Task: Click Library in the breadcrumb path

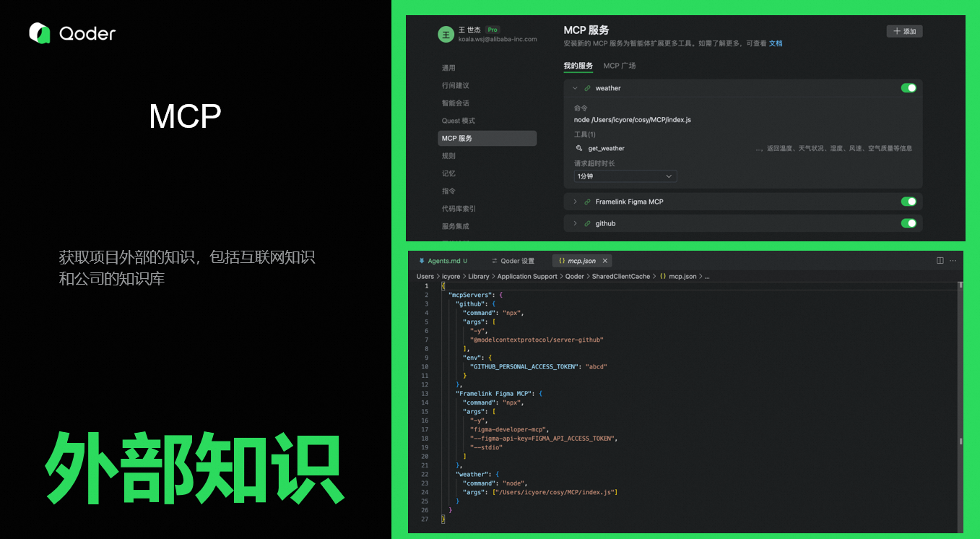Action: 479,276
